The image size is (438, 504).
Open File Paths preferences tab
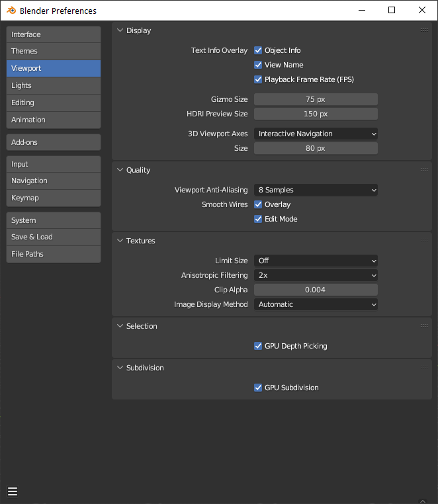tap(54, 254)
